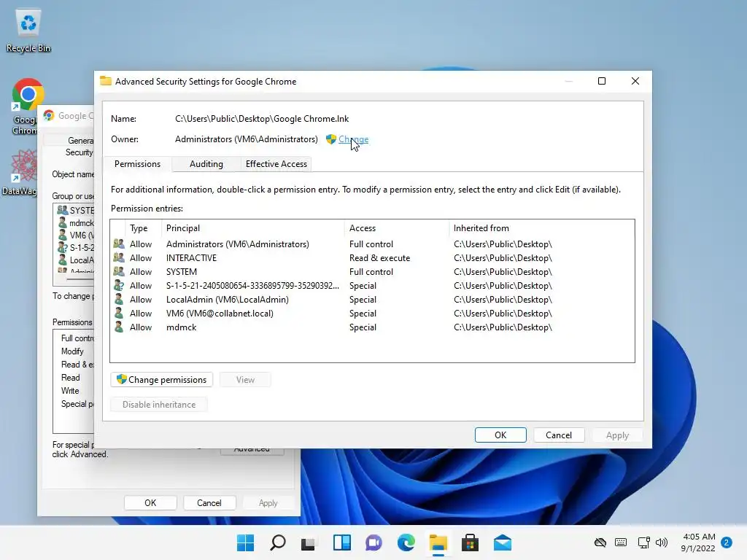Sort by the Inherited from column header

coord(541,228)
